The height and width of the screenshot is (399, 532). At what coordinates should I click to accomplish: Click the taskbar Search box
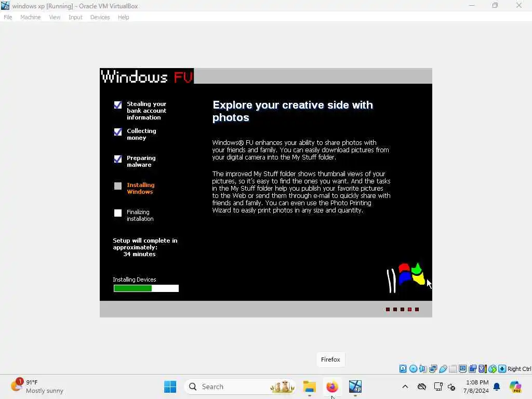(x=240, y=387)
